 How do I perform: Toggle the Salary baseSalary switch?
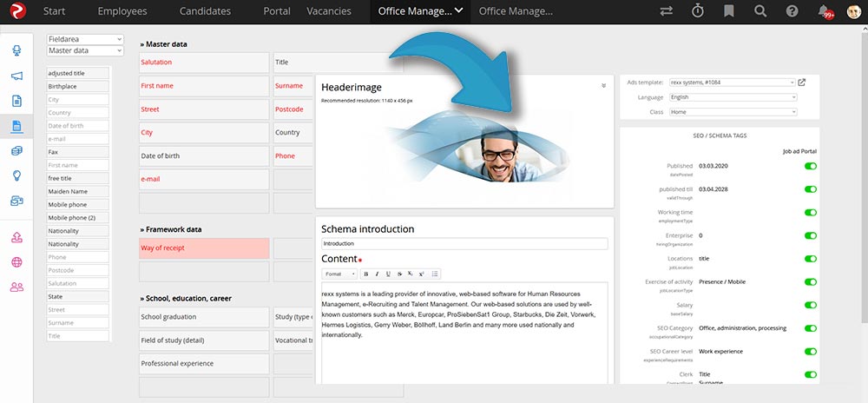811,305
